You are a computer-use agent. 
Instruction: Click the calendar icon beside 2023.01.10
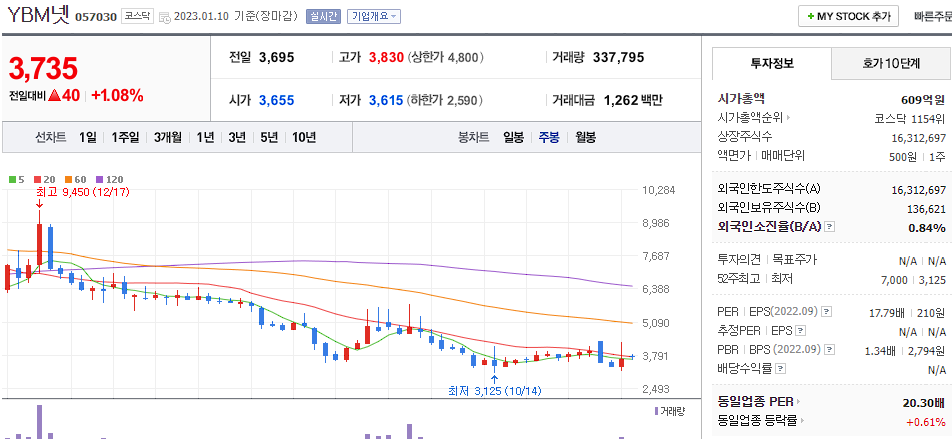(x=165, y=17)
